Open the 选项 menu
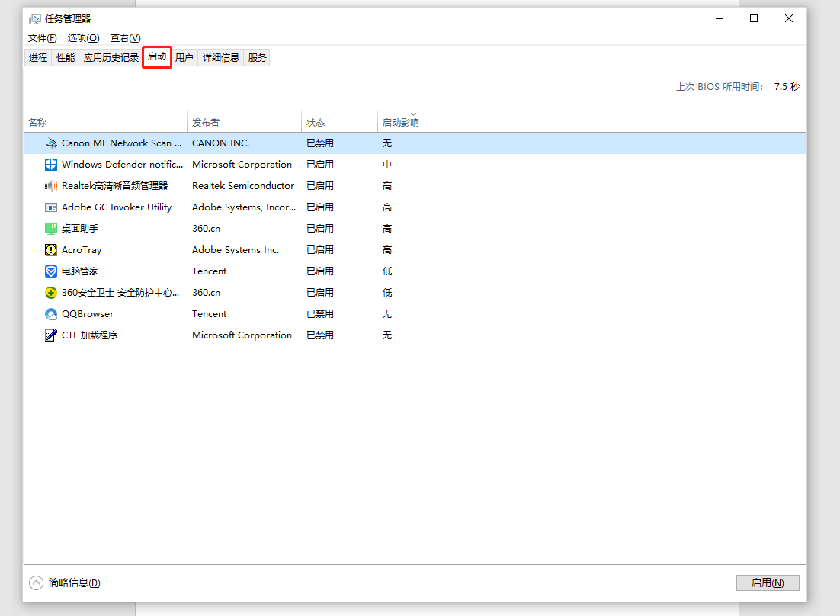The height and width of the screenshot is (616, 840). [x=83, y=38]
